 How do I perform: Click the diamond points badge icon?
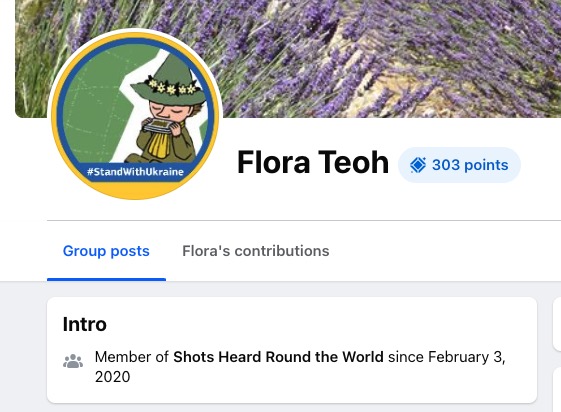point(418,165)
